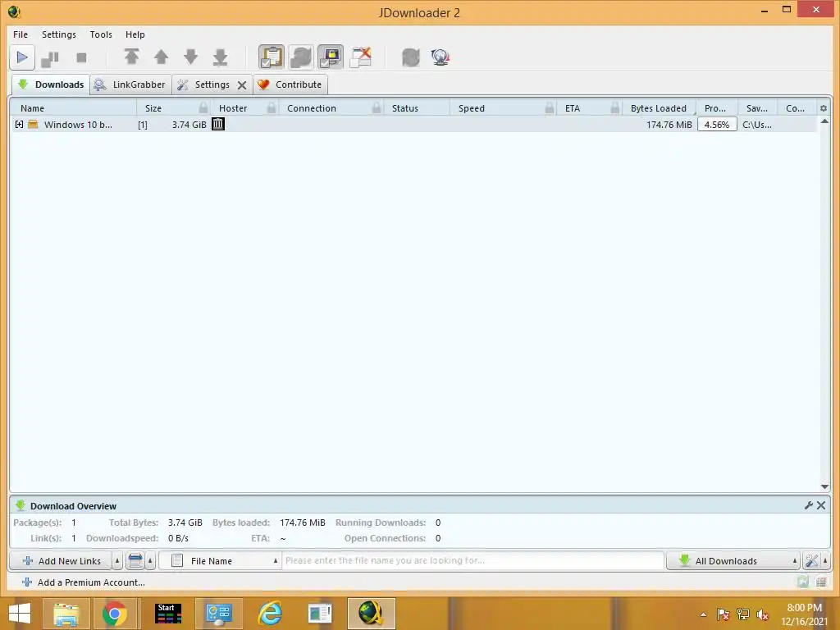Close the Settings tab with its X
840x630 pixels.
point(242,85)
